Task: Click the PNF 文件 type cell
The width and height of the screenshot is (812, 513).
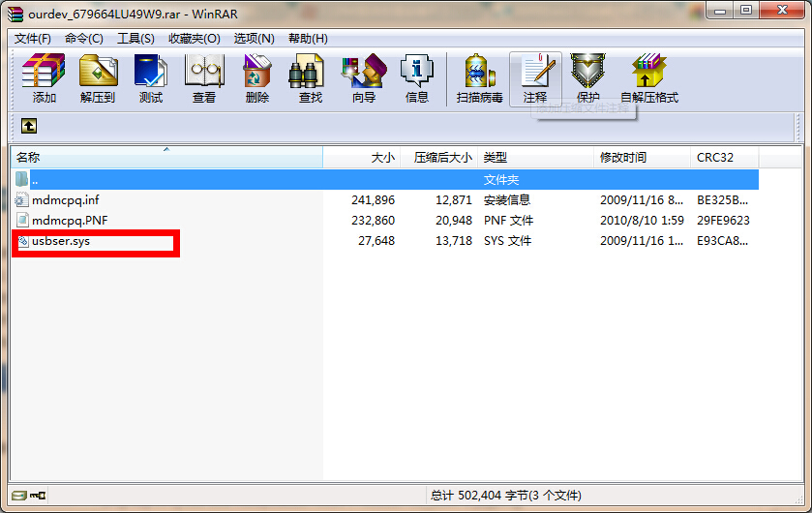Action: (508, 221)
